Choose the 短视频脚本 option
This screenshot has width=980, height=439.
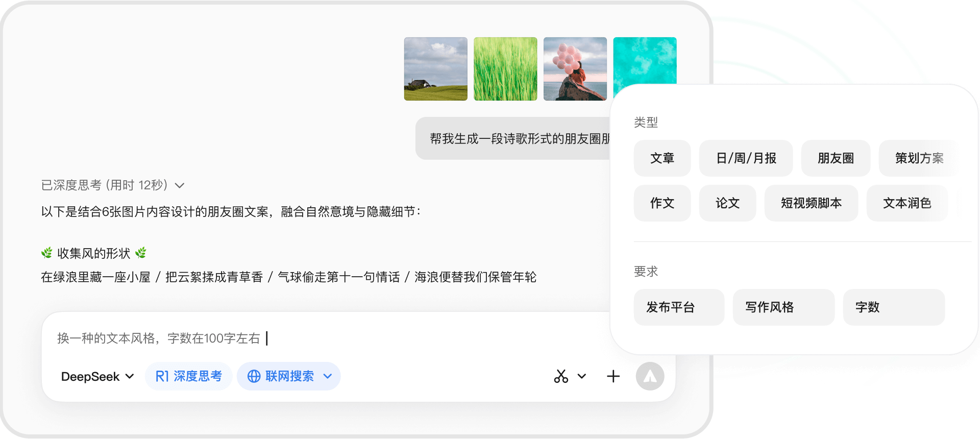pos(811,203)
